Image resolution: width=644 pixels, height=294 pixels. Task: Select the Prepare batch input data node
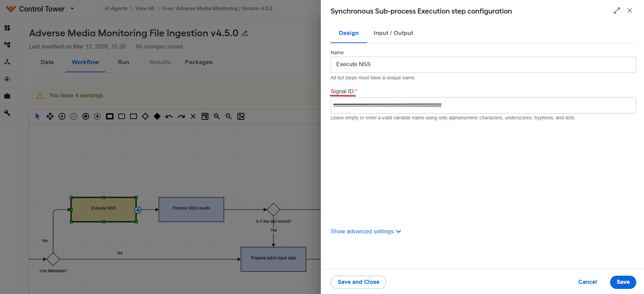[273, 259]
